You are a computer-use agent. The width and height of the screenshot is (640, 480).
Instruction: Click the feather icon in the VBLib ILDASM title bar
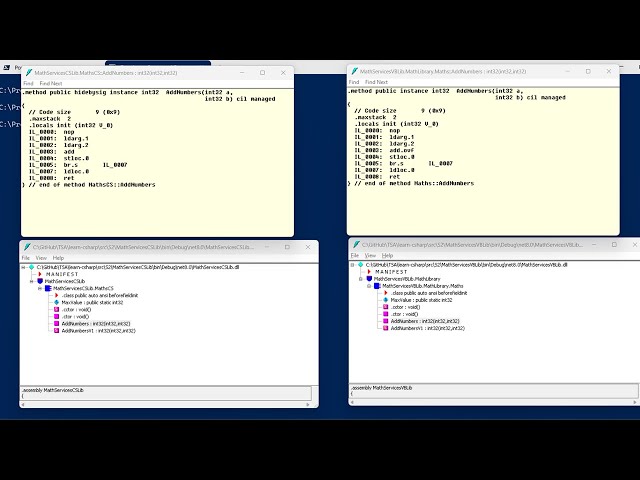(356, 244)
